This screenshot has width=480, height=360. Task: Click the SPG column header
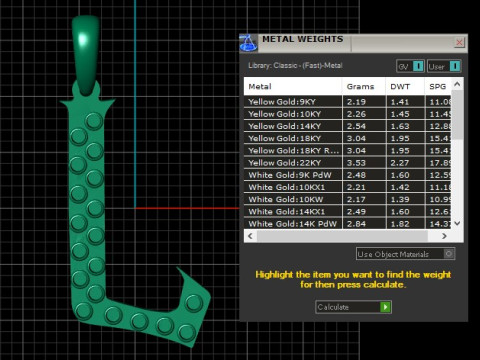click(x=438, y=86)
